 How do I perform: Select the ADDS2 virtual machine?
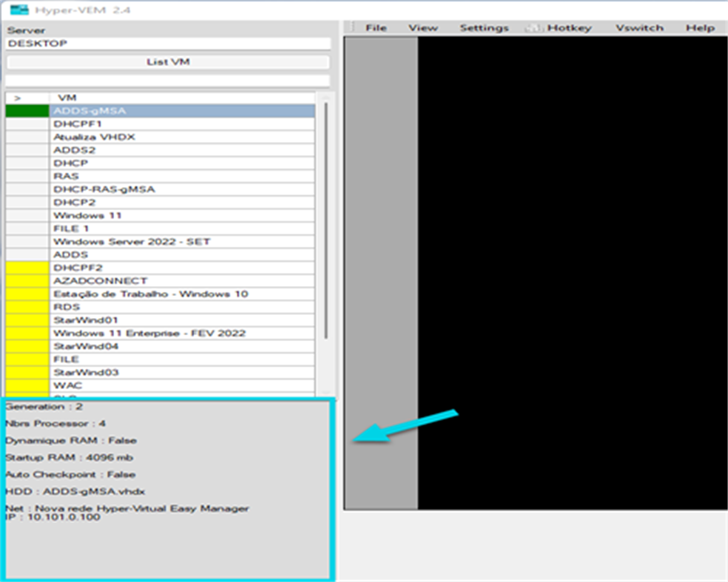pos(182,150)
